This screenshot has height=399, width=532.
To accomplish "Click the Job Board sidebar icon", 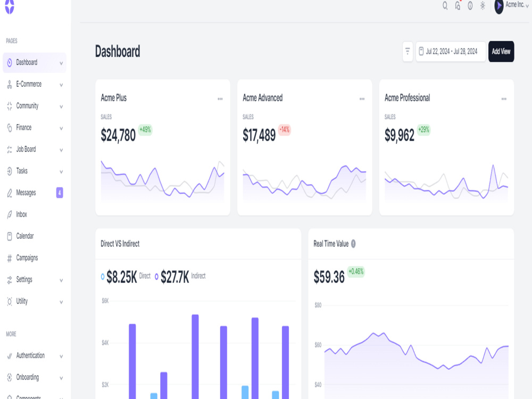I will 10,149.
